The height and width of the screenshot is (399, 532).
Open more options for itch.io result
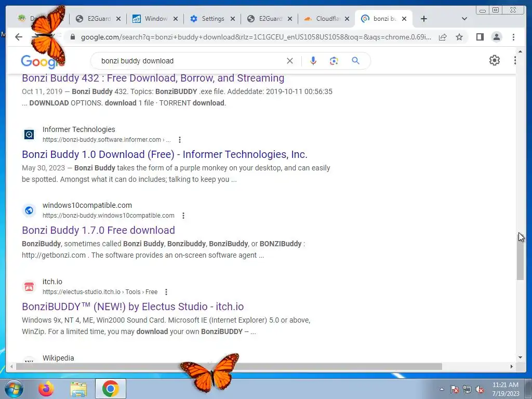166,292
